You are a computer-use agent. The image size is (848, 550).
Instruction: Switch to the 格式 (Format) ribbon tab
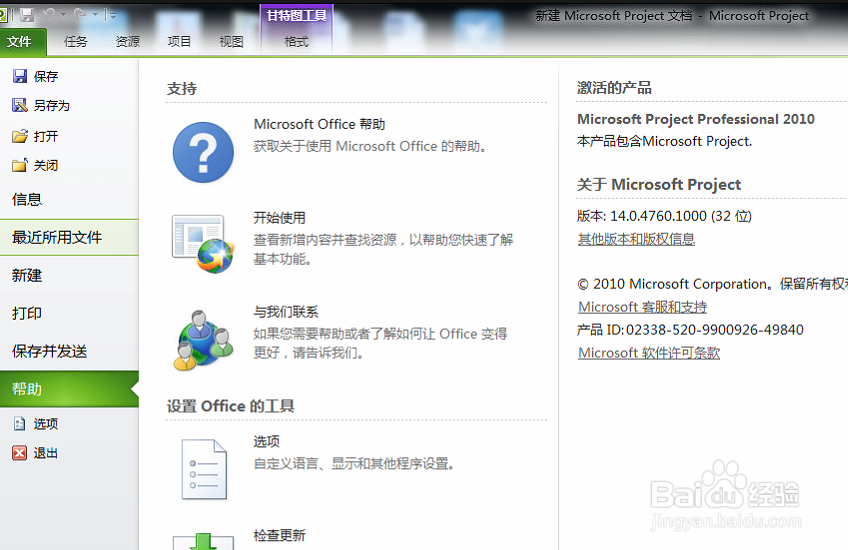[x=296, y=42]
